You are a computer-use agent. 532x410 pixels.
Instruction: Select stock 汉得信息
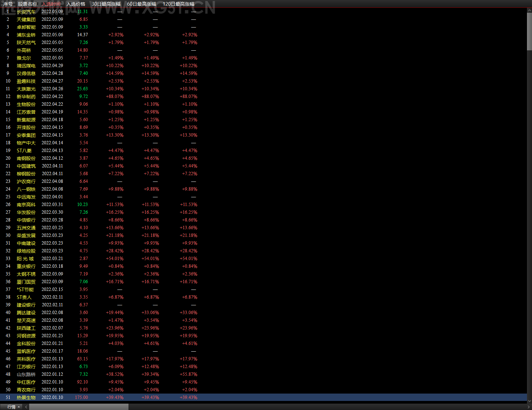(26, 73)
